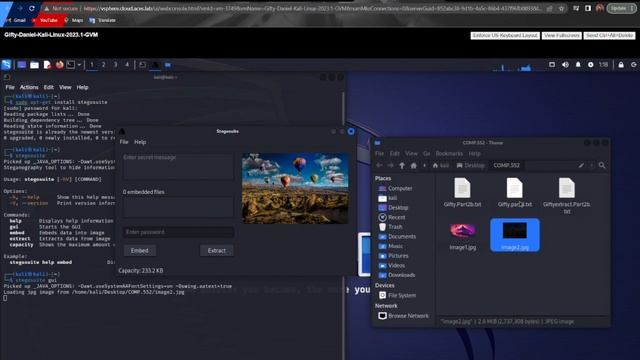Click the Send Ctrl+Alt+Delete button
The height and width of the screenshot is (360, 640).
coord(609,36)
